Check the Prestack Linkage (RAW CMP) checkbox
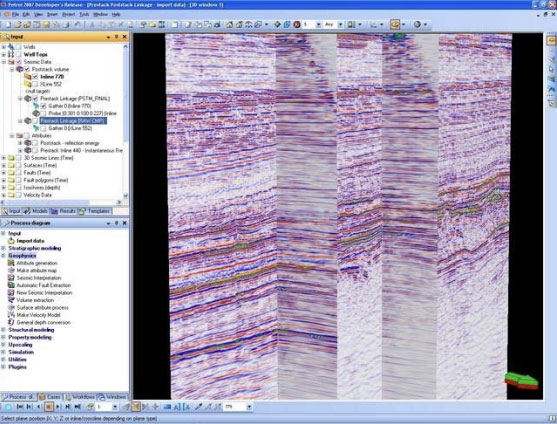Screen dimensions: 557x424 tap(35, 121)
